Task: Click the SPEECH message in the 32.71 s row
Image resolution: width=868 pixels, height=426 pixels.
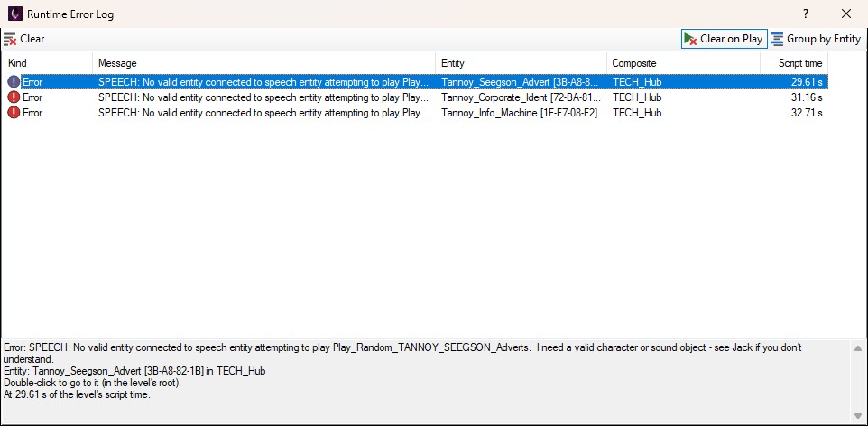Action: click(x=263, y=113)
